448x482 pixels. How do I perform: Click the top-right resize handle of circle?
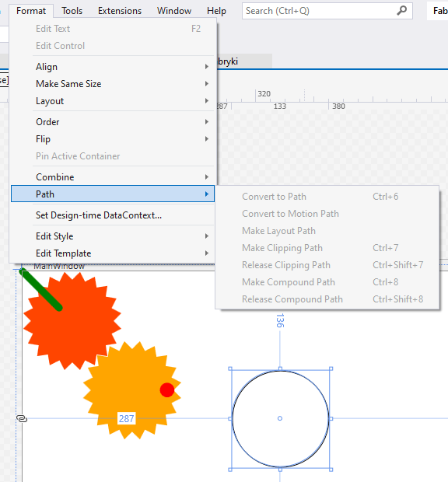[x=331, y=368]
